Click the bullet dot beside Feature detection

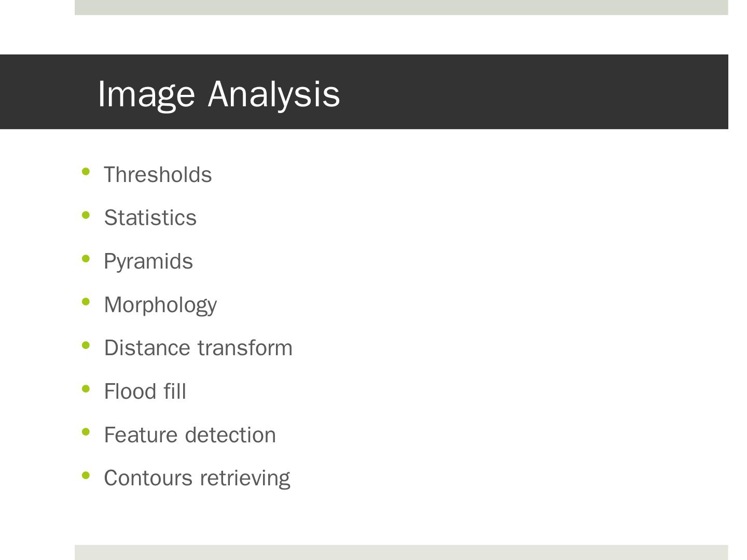(86, 432)
